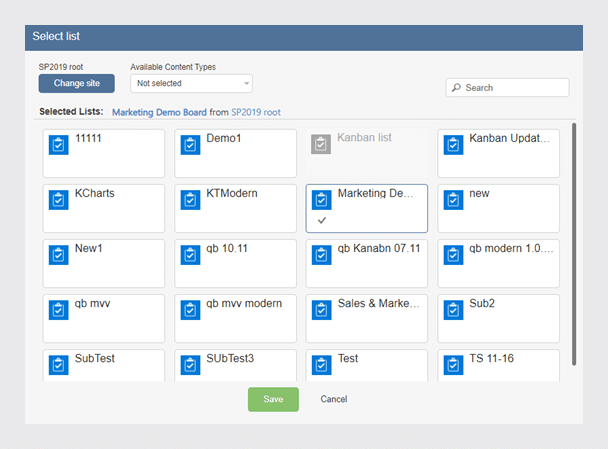Click the New1 list icon
The width and height of the screenshot is (608, 449).
(x=59, y=255)
